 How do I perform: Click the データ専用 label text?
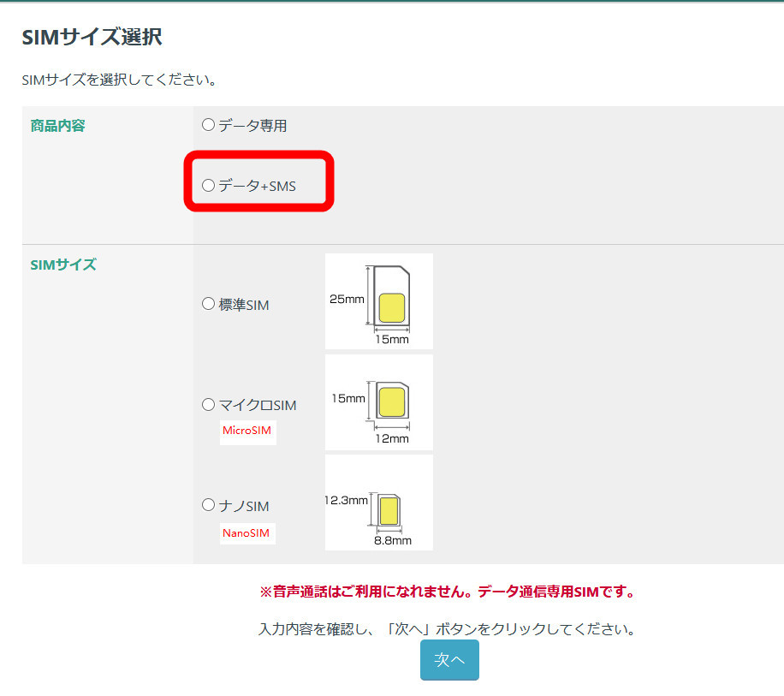pos(252,126)
